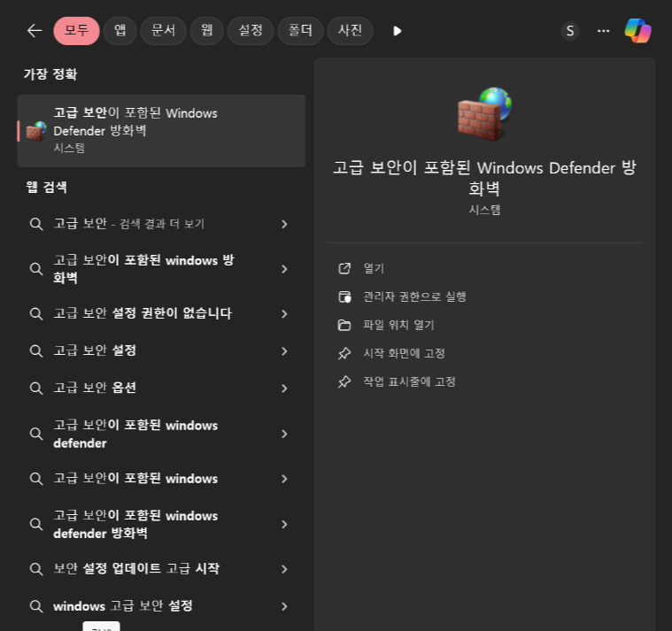Click the pin icon beside 작업 표시줄에 고정
The image size is (672, 631).
[x=344, y=381]
